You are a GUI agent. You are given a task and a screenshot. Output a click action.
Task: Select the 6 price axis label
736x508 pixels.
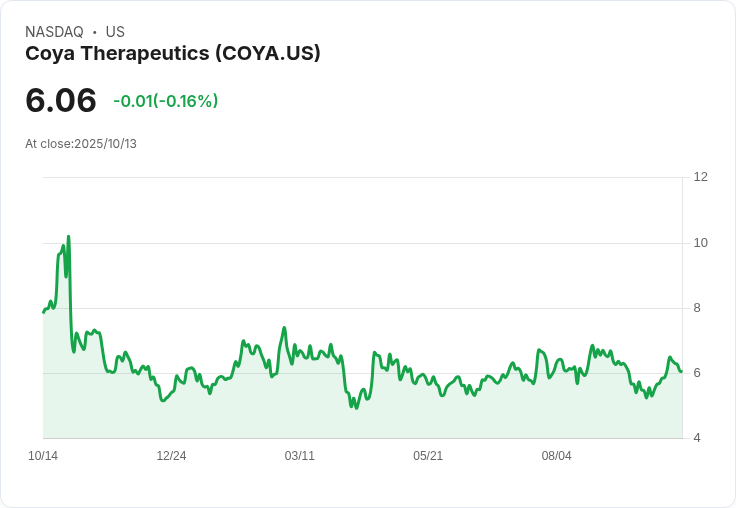[697, 373]
